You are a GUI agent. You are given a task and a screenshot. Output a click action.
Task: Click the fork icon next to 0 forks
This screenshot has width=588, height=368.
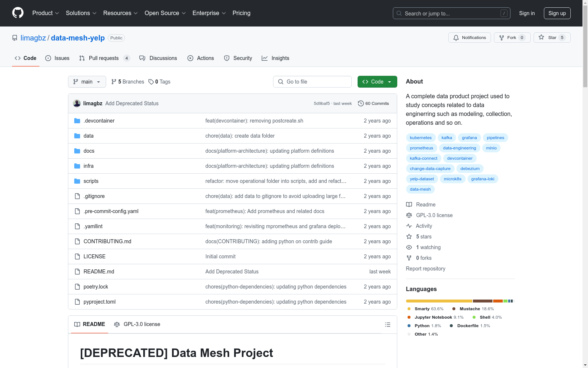409,258
